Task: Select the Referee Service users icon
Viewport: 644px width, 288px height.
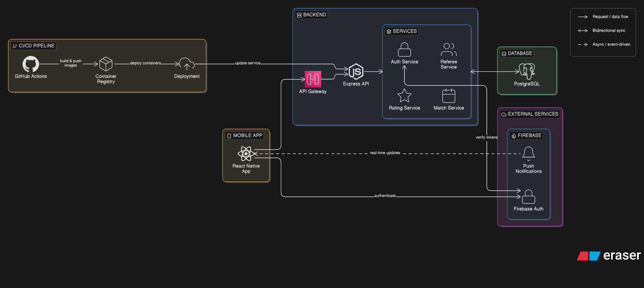Action: [x=449, y=49]
